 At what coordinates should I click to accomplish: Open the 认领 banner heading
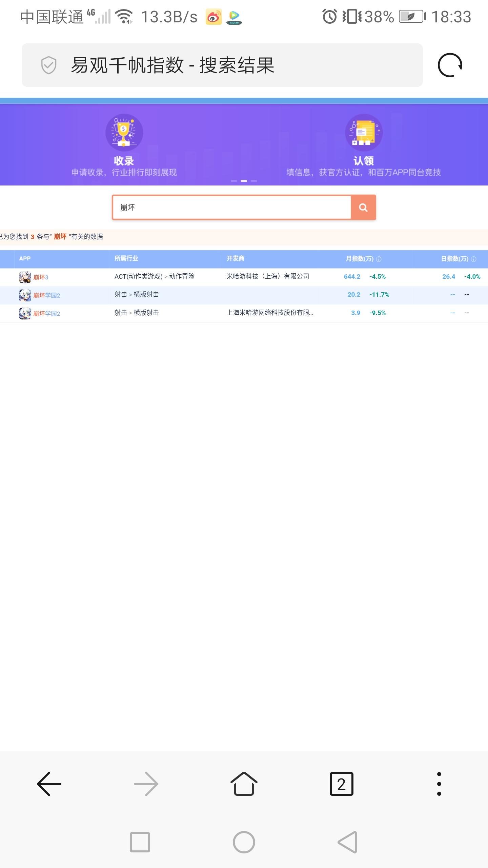coord(364,161)
